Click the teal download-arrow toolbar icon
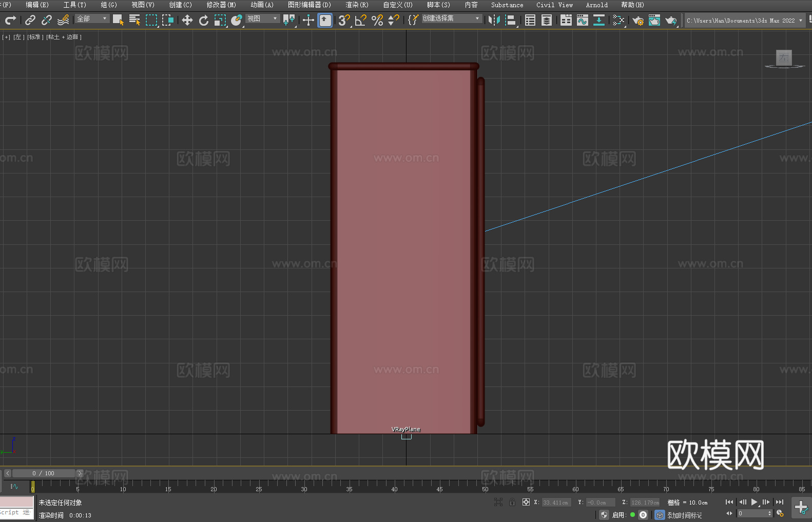This screenshot has height=522, width=812. [599, 20]
